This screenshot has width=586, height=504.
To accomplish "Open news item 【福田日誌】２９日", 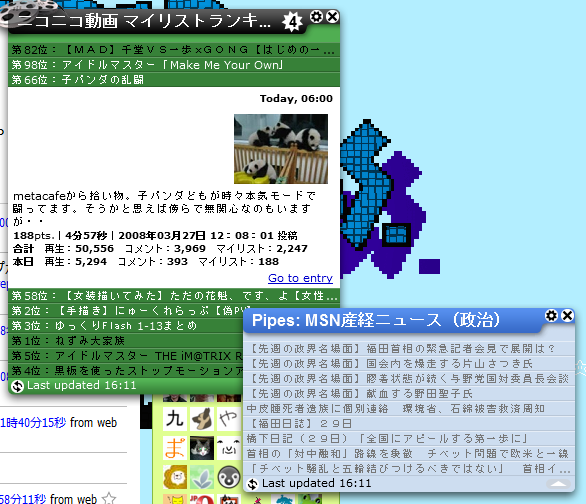I will 409,423.
